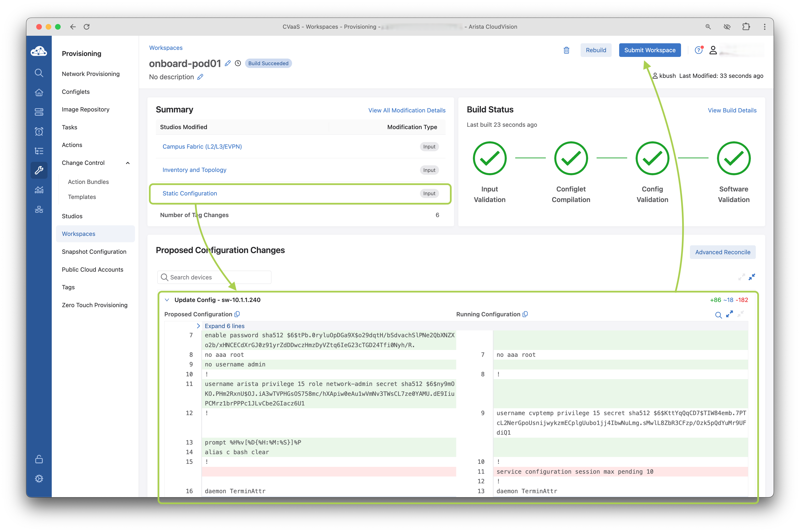Click the wrench Provisioning sidebar icon
The width and height of the screenshot is (800, 532).
coord(39,170)
